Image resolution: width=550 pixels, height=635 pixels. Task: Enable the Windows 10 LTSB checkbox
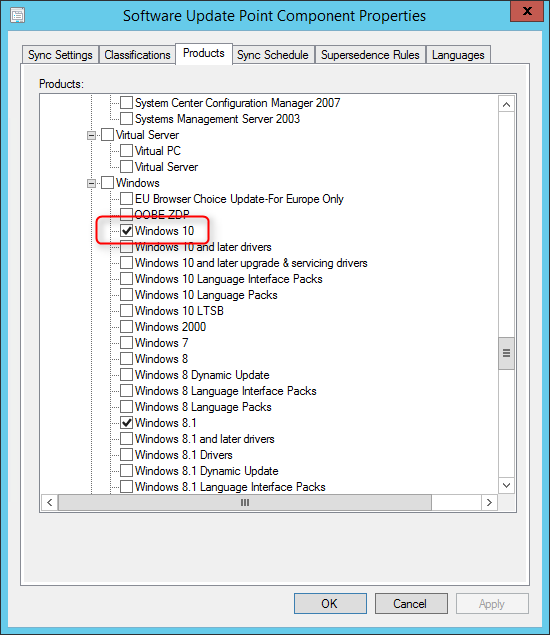pyautogui.click(x=126, y=311)
